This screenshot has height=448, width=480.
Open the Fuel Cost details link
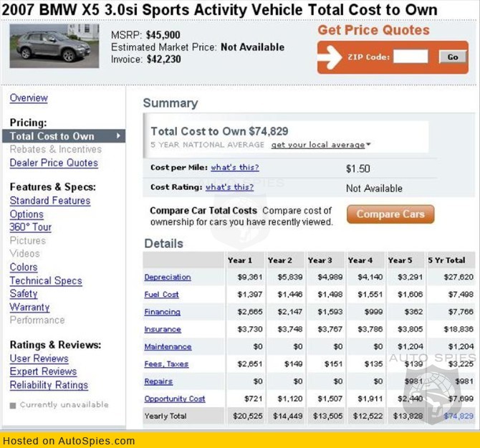(162, 295)
